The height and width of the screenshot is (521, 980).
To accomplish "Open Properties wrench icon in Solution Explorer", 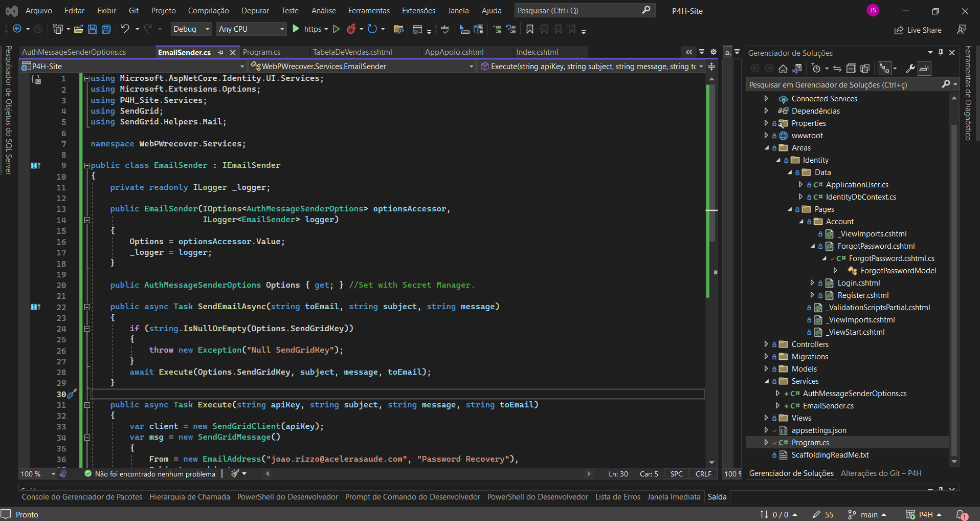I will click(x=910, y=69).
